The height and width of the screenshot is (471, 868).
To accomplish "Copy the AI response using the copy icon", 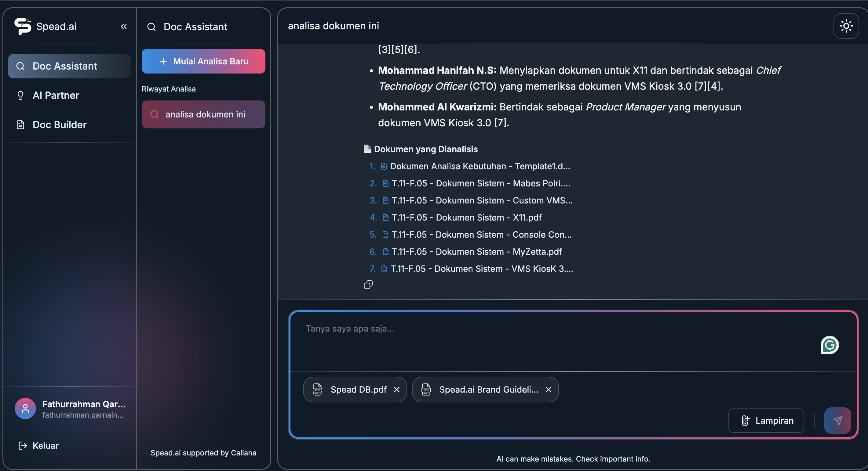I will (368, 285).
